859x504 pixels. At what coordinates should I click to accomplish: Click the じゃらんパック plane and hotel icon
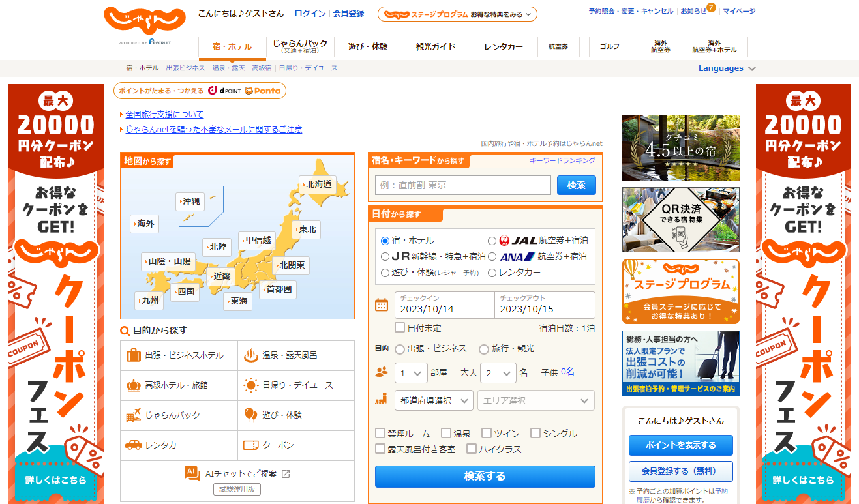click(x=134, y=415)
